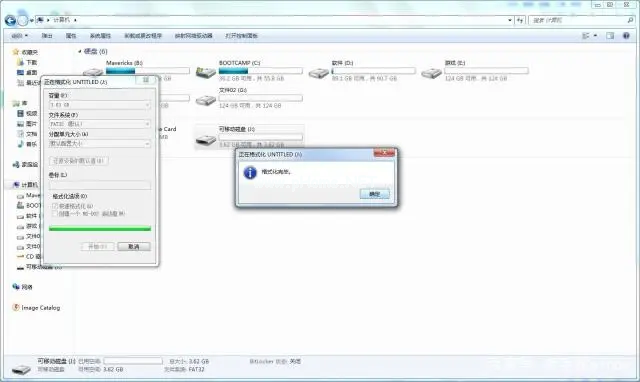Open the 组织 toolbar menu

click(x=20, y=36)
